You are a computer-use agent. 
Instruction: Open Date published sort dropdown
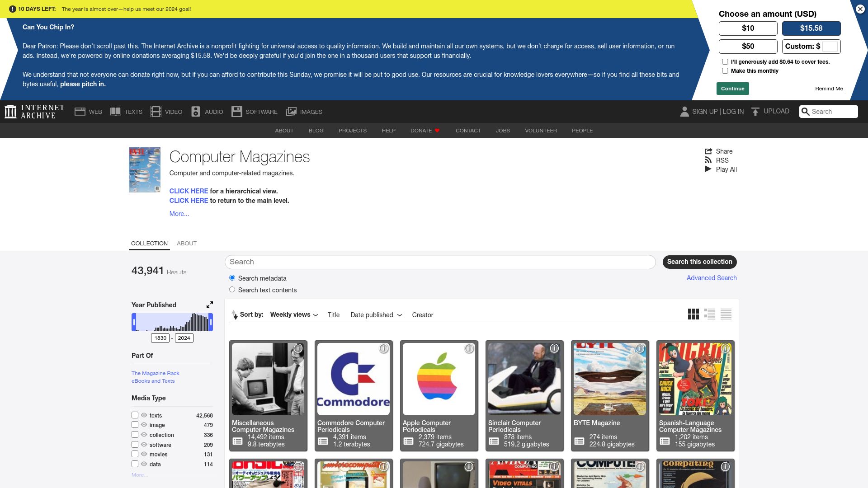pyautogui.click(x=376, y=315)
